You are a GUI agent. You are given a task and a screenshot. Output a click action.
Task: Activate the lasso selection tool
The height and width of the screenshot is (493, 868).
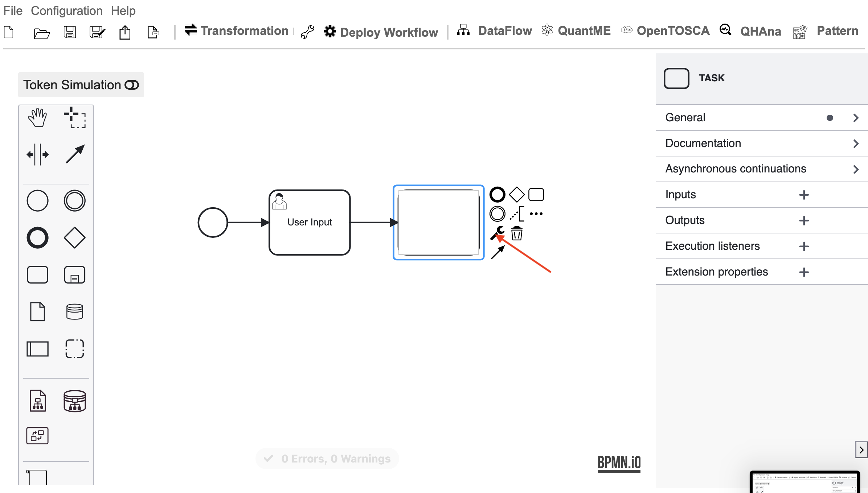(75, 117)
